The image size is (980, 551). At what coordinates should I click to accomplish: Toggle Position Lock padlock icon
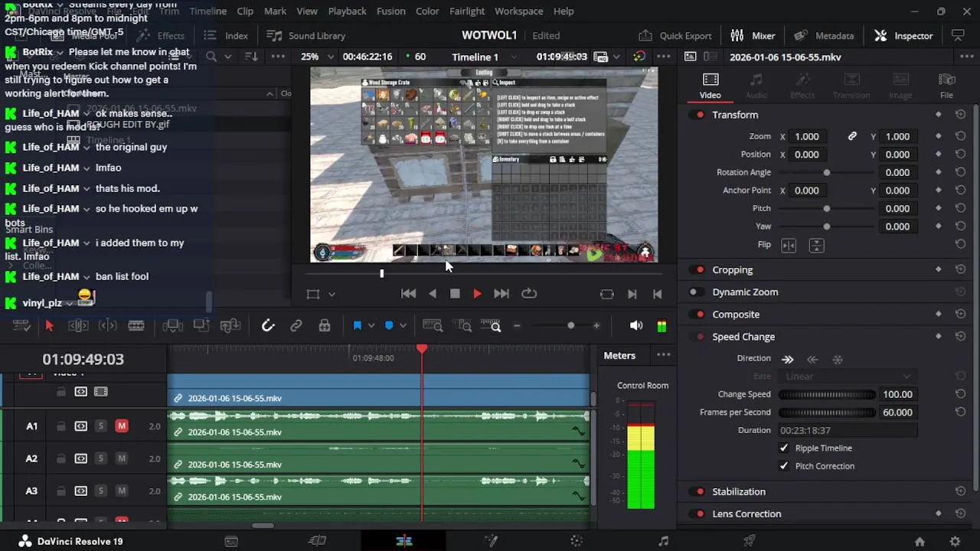[325, 326]
